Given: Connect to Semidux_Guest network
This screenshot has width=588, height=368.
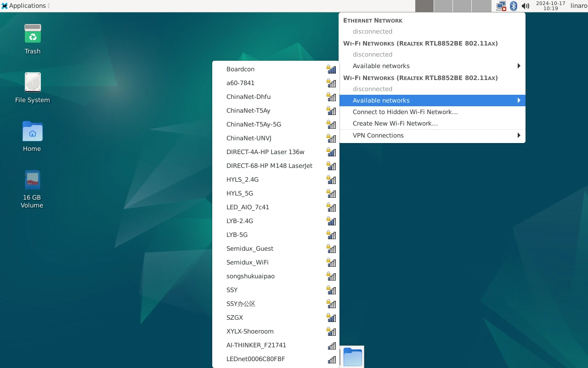Looking at the screenshot, I should click(x=276, y=248).
